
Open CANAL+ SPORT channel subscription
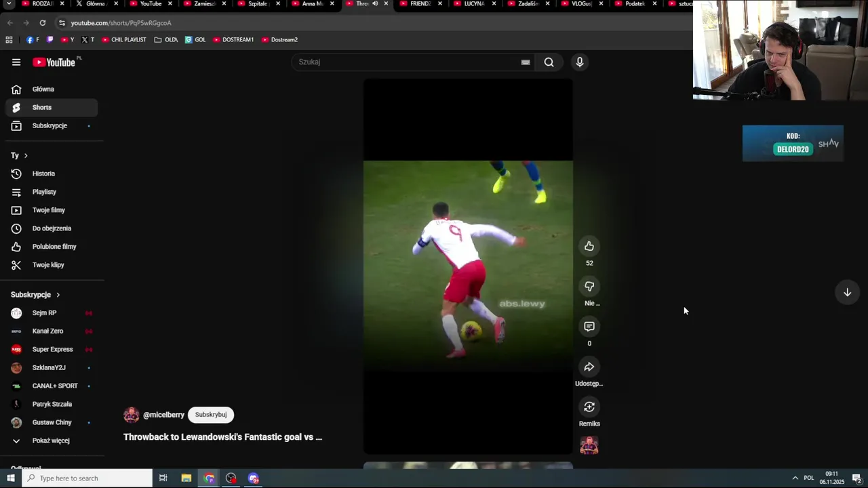click(52, 386)
